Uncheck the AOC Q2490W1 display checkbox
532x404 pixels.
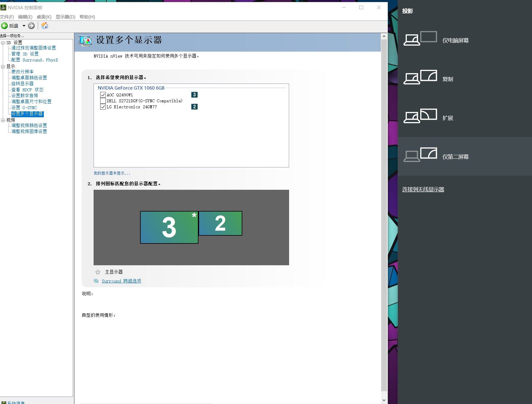pos(103,95)
